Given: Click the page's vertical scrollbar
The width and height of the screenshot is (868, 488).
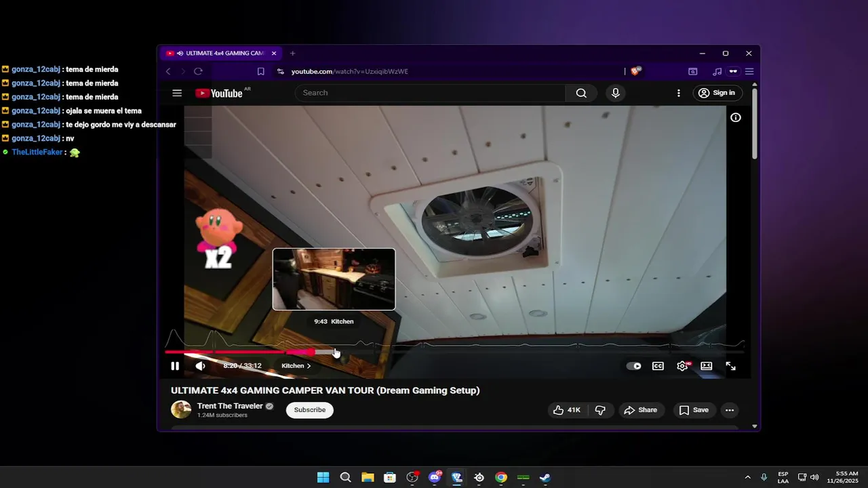Looking at the screenshot, I should tap(755, 124).
